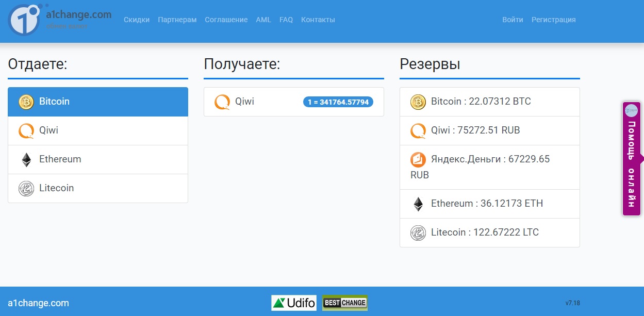Click the Litecoin icon in Резервы list
Viewport: 644px width, 316px height.
[x=418, y=233]
